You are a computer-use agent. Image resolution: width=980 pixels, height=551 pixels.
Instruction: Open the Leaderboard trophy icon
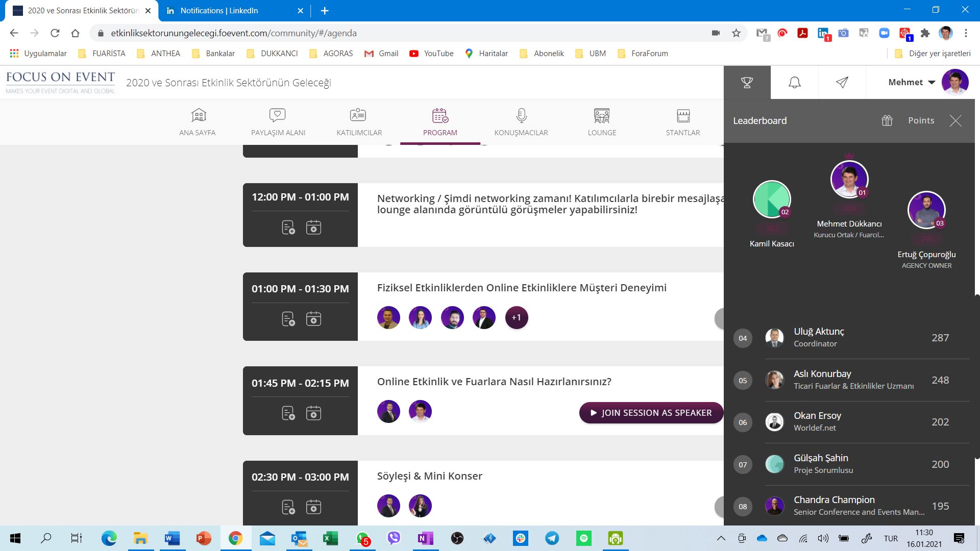[747, 82]
